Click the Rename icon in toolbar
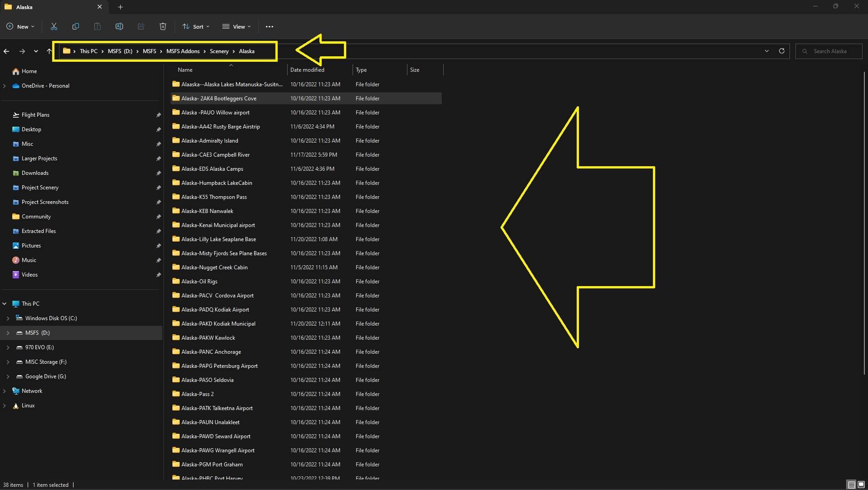This screenshot has height=490, width=868. [119, 26]
